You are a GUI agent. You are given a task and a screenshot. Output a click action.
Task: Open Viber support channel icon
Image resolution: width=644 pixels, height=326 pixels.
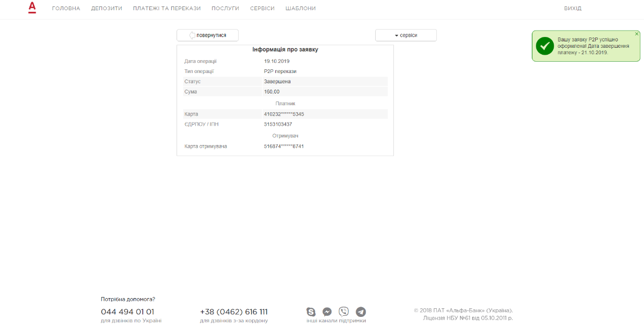344,311
